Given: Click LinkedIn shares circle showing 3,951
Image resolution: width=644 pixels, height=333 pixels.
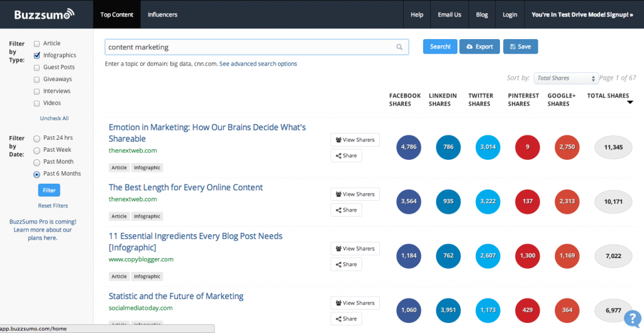Looking at the screenshot, I should (448, 310).
